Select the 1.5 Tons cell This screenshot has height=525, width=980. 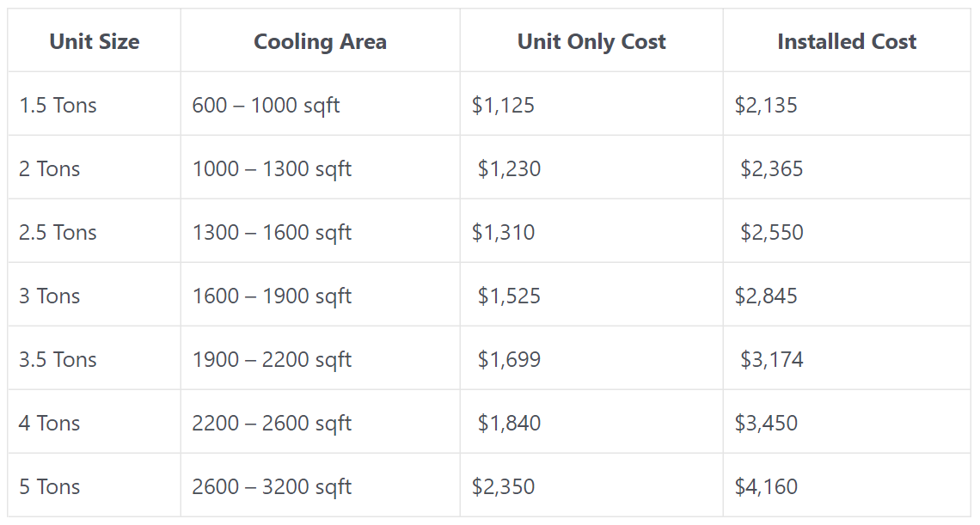click(x=58, y=105)
